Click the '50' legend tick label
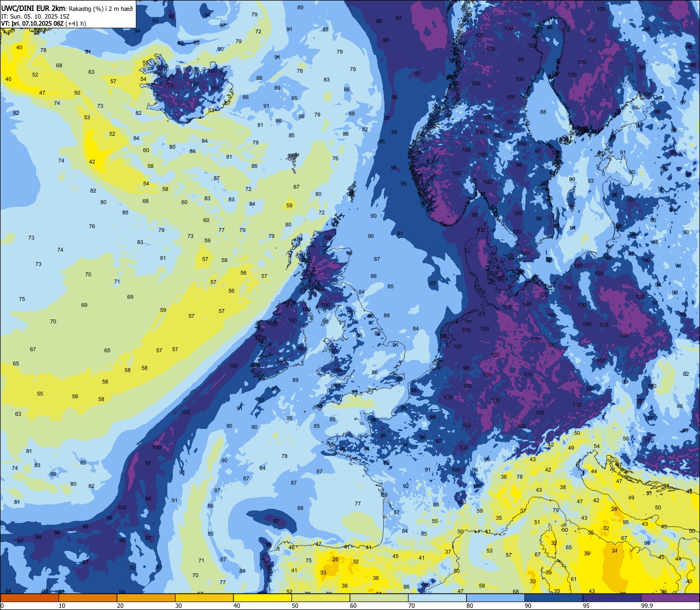700x610 pixels. [295, 606]
